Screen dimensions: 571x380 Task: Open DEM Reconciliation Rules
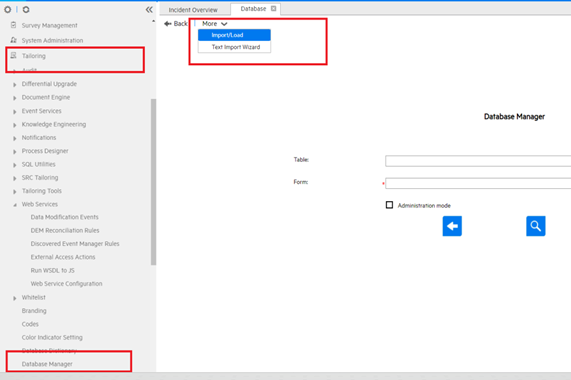tap(65, 230)
